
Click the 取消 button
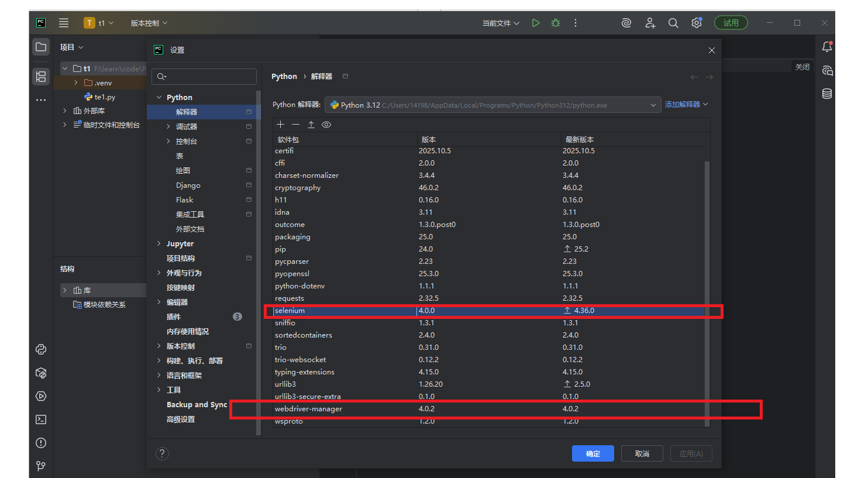(x=642, y=453)
